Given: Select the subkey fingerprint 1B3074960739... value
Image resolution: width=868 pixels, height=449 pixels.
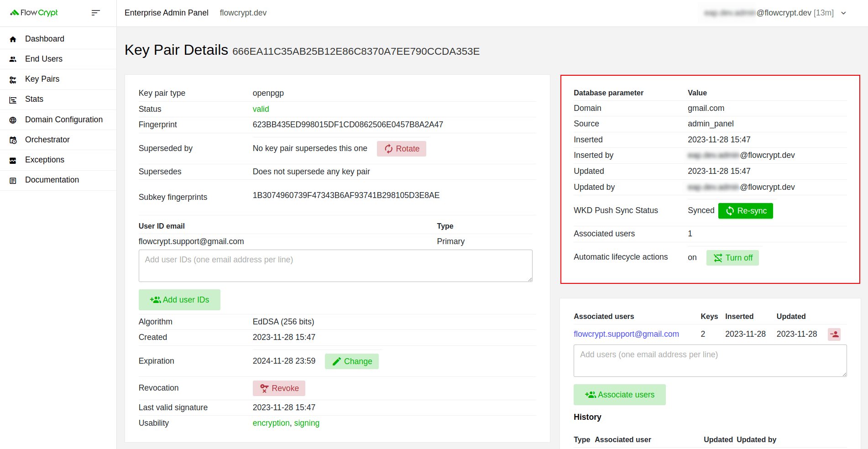Looking at the screenshot, I should (346, 195).
